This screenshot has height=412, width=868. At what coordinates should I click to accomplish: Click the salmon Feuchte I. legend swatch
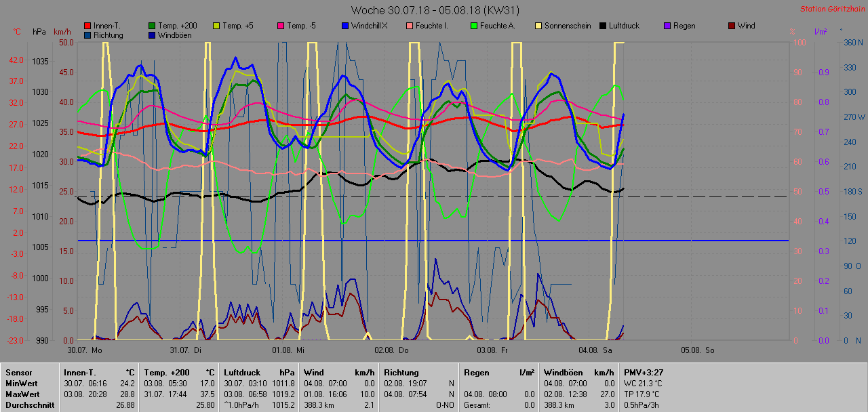[410, 26]
